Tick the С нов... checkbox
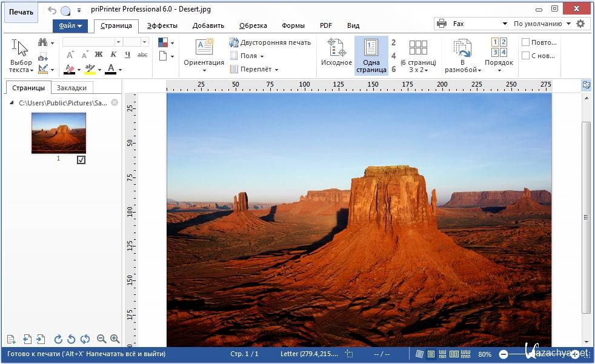This screenshot has height=364, width=595. [526, 56]
